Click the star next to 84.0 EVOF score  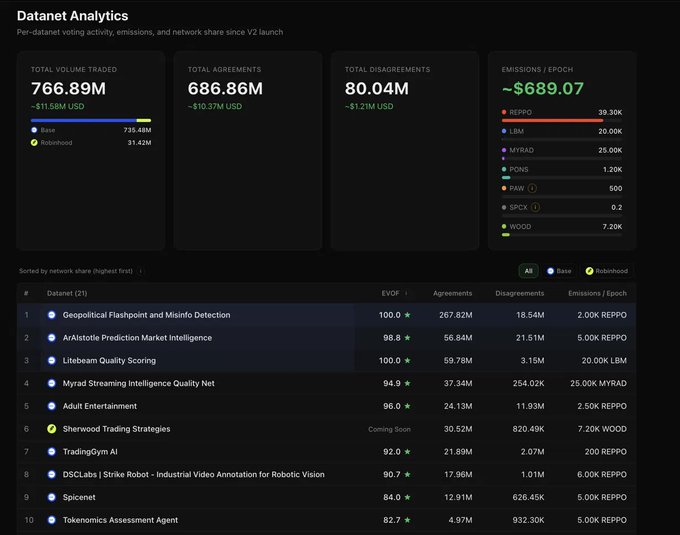(407, 497)
